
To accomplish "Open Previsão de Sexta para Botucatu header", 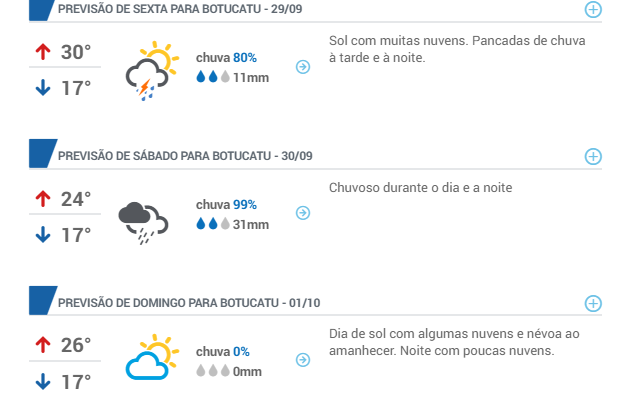I will [x=180, y=9].
